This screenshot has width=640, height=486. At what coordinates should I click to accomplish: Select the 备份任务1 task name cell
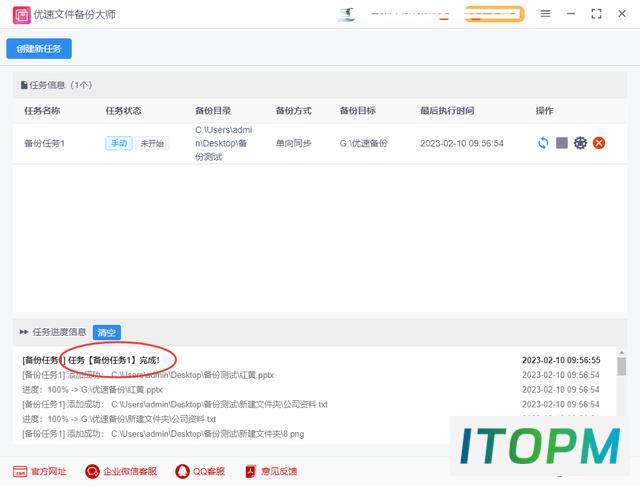pos(44,143)
